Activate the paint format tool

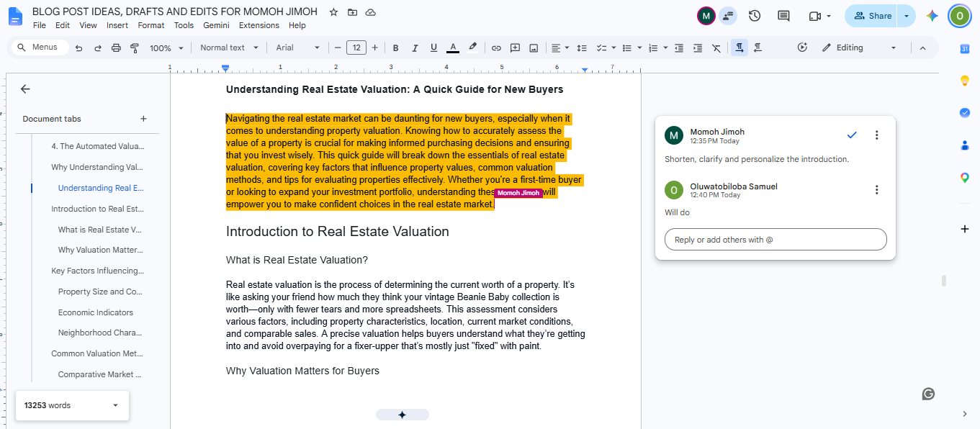tap(135, 48)
